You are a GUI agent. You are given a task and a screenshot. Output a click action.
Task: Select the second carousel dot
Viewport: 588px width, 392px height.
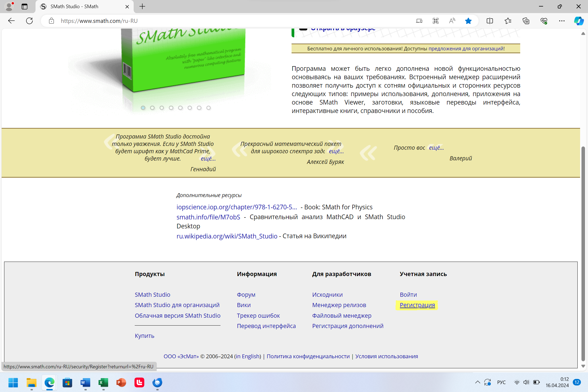click(x=152, y=108)
